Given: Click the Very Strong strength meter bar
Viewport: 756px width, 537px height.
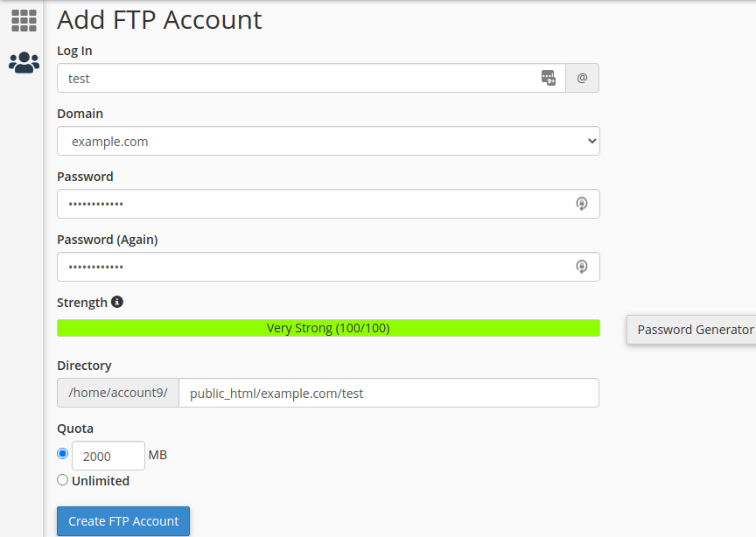Looking at the screenshot, I should (328, 328).
